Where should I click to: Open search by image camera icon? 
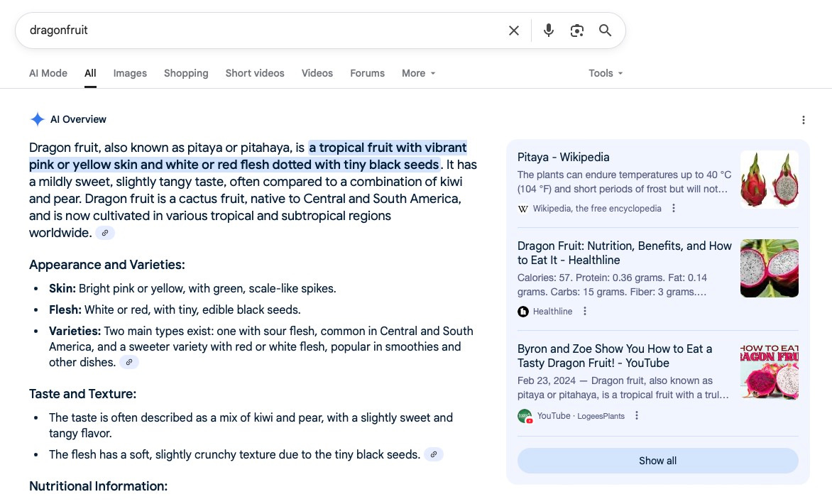[576, 31]
